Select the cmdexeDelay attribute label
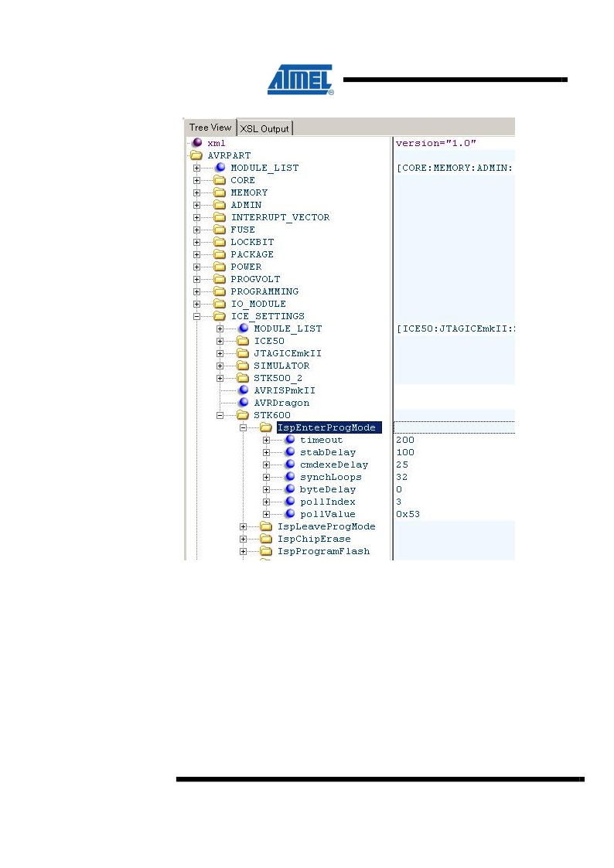This screenshot has width=614, height=868. coord(334,465)
